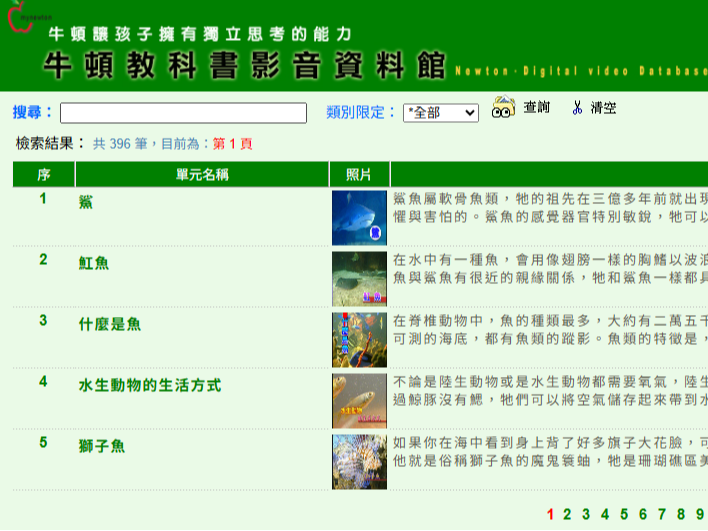Click the scissors 清空 clear icon
The height and width of the screenshot is (531, 708).
577,107
